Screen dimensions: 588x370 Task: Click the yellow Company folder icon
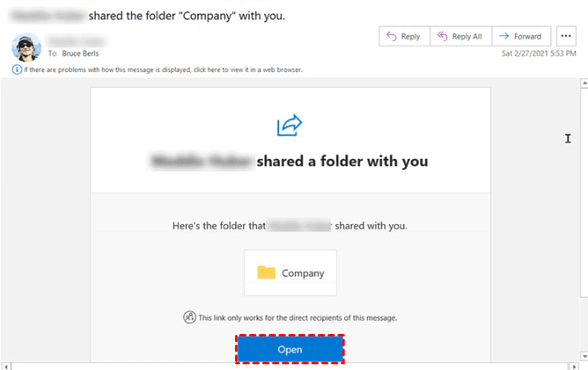tap(266, 273)
